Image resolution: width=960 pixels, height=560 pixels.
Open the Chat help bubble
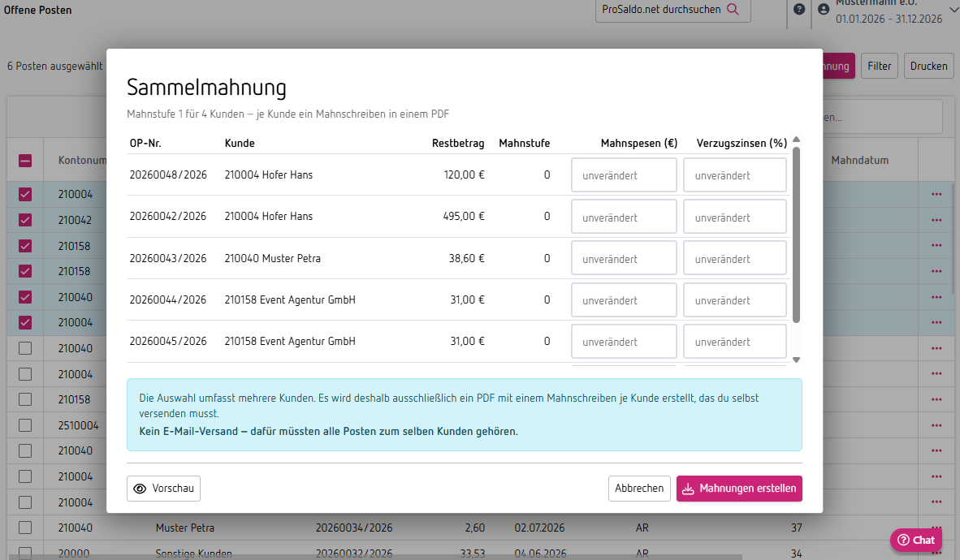916,540
